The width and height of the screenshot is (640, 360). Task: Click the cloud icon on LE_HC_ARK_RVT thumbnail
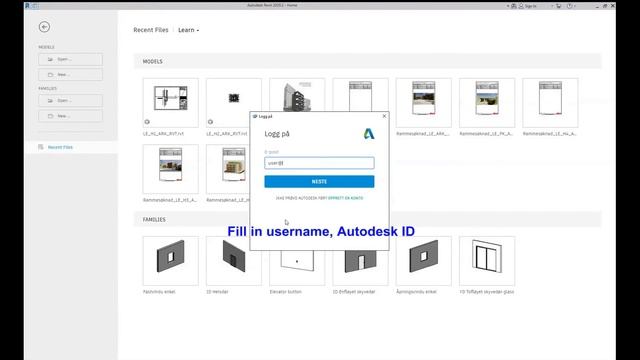(147, 122)
